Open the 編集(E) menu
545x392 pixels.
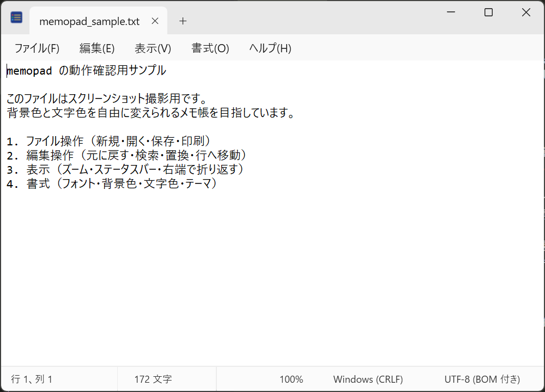pos(97,48)
